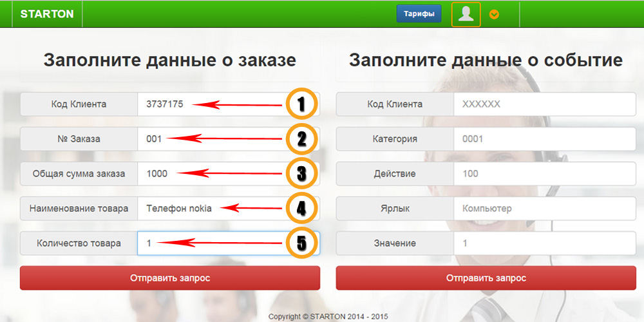Viewport: 644px width, 322px height.
Task: Click the Тарифы button in header
Action: pos(419,14)
